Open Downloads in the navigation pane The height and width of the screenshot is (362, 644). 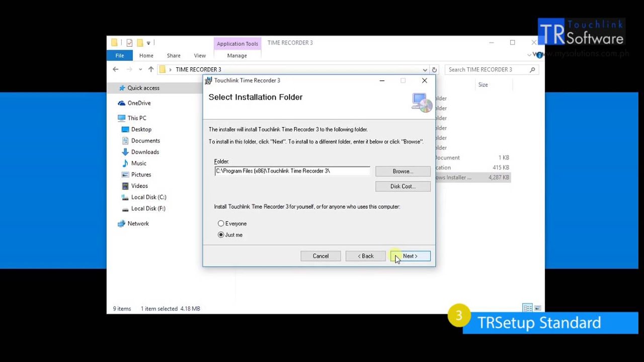click(x=145, y=152)
